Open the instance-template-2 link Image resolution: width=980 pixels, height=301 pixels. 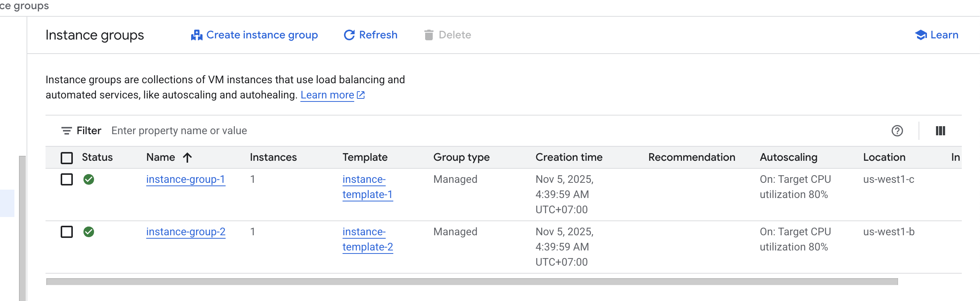coord(367,239)
